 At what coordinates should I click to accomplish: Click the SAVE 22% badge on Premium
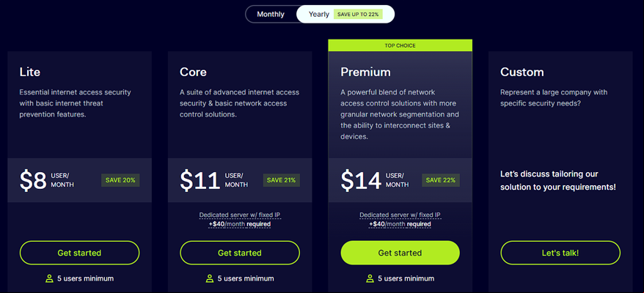pos(441,180)
